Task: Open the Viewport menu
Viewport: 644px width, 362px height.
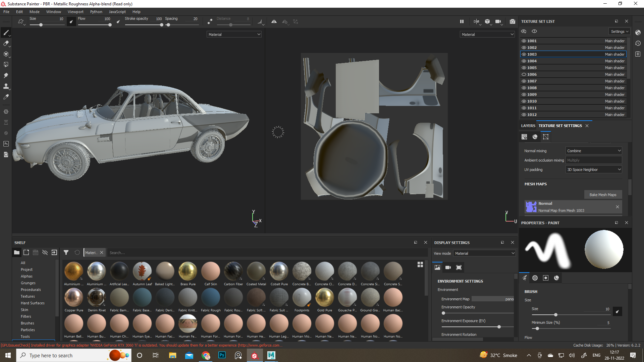Action: tap(75, 12)
